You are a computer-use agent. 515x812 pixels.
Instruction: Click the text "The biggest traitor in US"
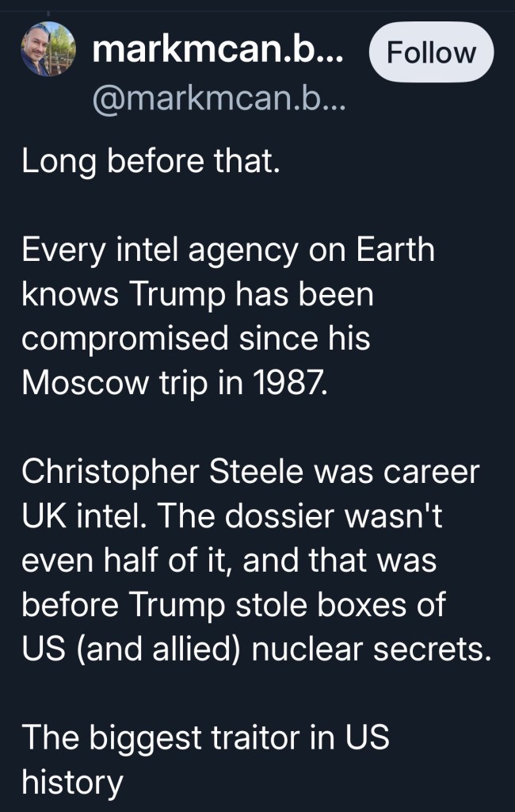click(205, 737)
